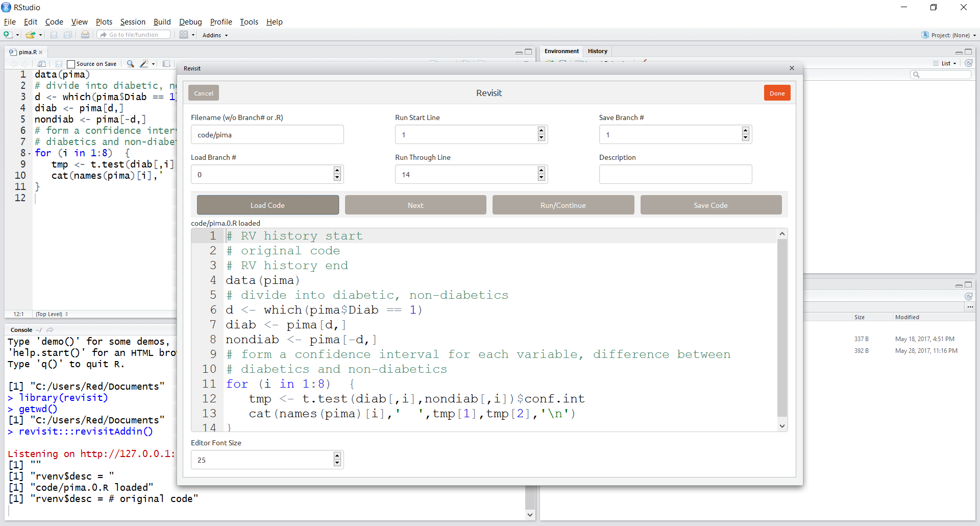This screenshot has width=980, height=526.
Task: Click the Description input field
Action: pos(675,174)
